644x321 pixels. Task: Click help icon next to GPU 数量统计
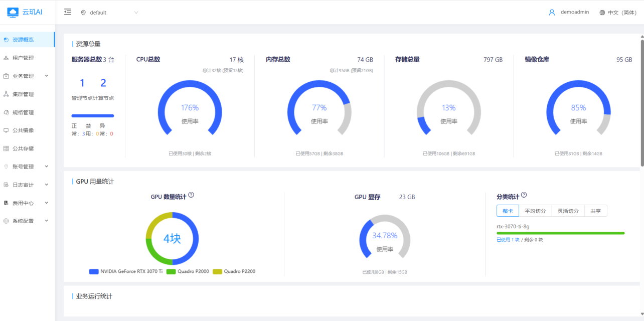[191, 195]
